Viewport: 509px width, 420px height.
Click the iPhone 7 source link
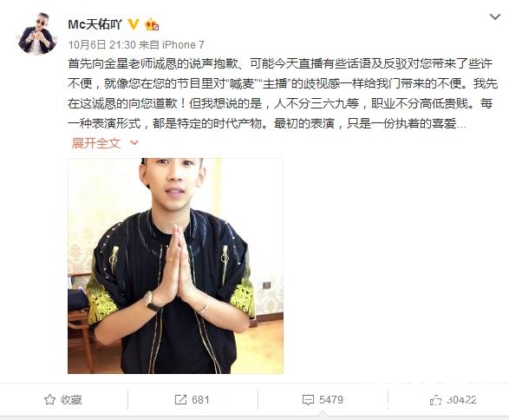pos(183,44)
